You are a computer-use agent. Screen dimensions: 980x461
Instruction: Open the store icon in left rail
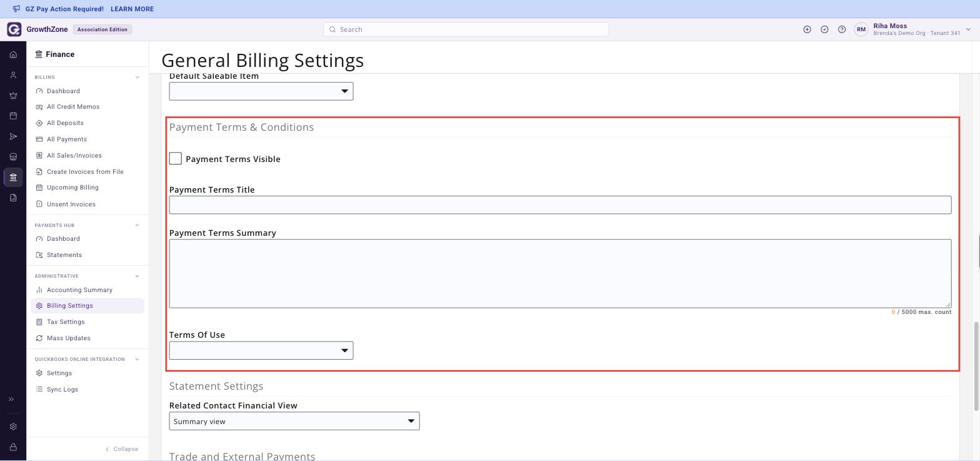click(x=13, y=157)
